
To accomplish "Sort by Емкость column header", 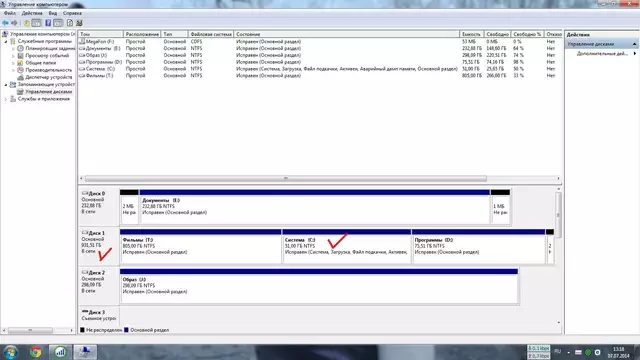I will click(471, 34).
